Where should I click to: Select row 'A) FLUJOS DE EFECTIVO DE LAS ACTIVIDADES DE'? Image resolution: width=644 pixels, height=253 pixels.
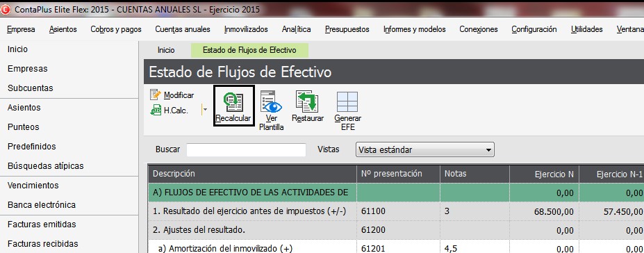click(x=396, y=193)
